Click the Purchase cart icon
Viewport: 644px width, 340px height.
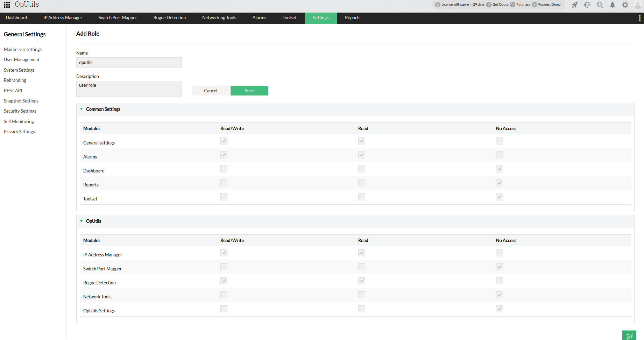[x=512, y=5]
